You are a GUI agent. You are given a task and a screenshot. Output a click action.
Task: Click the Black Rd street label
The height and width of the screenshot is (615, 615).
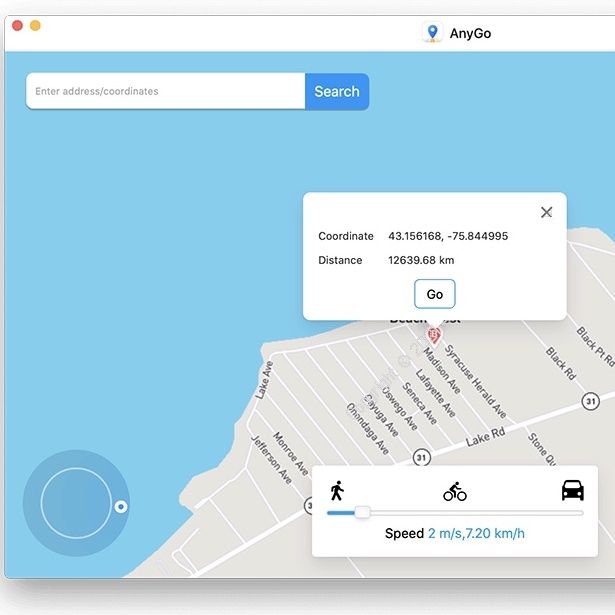(561, 364)
